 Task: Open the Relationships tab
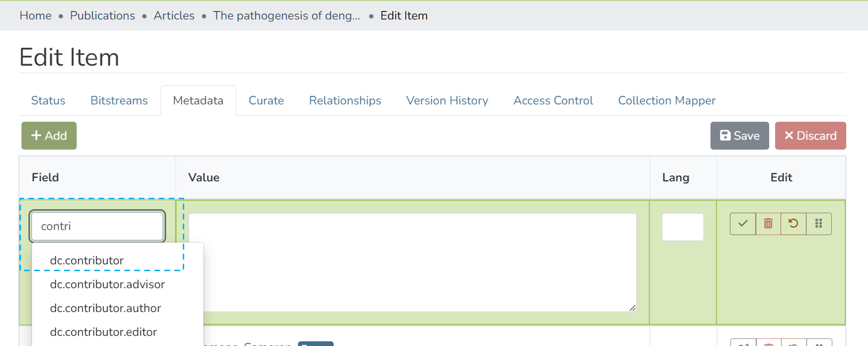345,101
